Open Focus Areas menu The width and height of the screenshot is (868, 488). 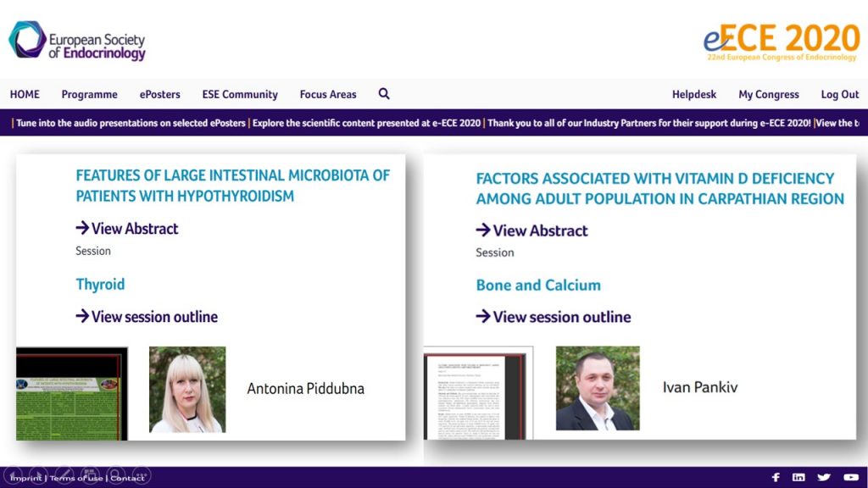click(x=328, y=95)
